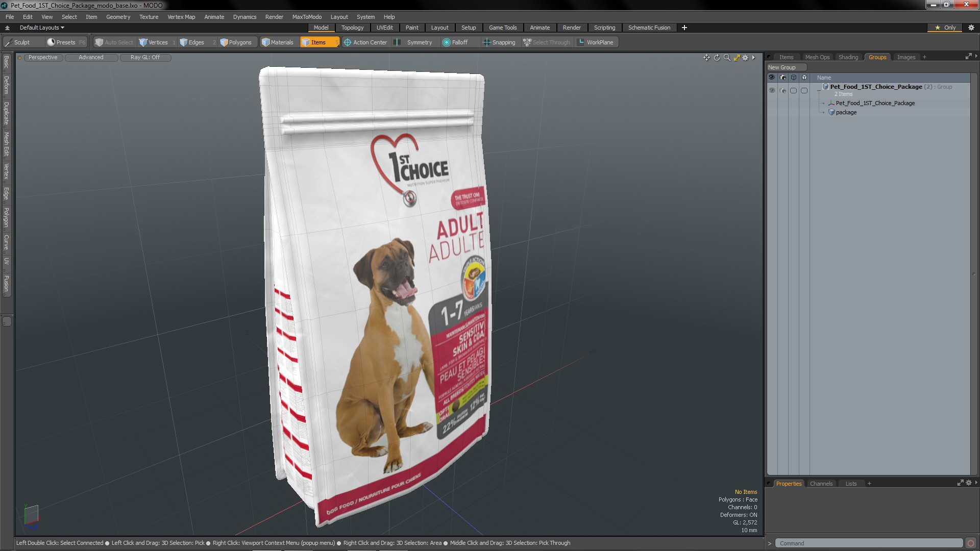Screen dimensions: 980x551
Task: Open the Advanced shading style dropdown
Action: pos(91,58)
